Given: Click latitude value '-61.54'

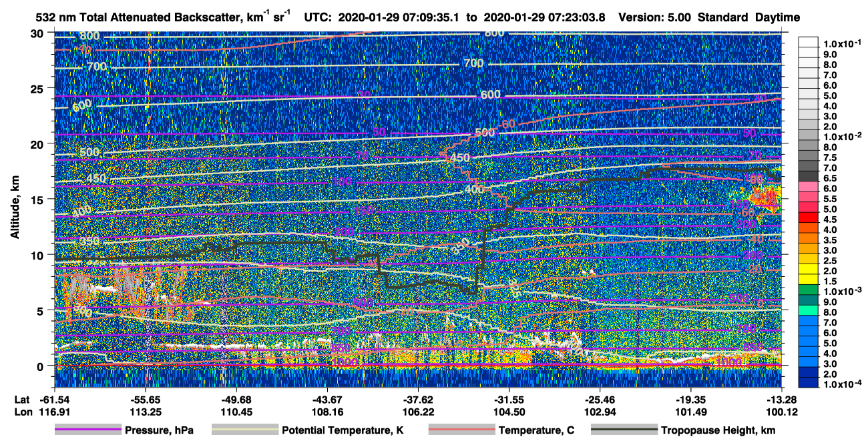Looking at the screenshot, I should click(54, 400).
